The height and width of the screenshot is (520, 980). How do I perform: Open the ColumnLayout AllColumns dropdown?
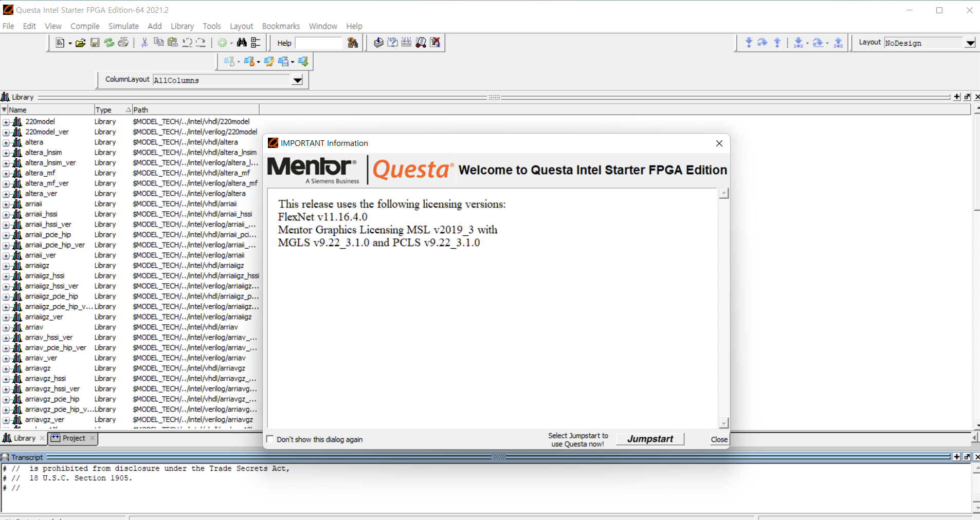[297, 80]
